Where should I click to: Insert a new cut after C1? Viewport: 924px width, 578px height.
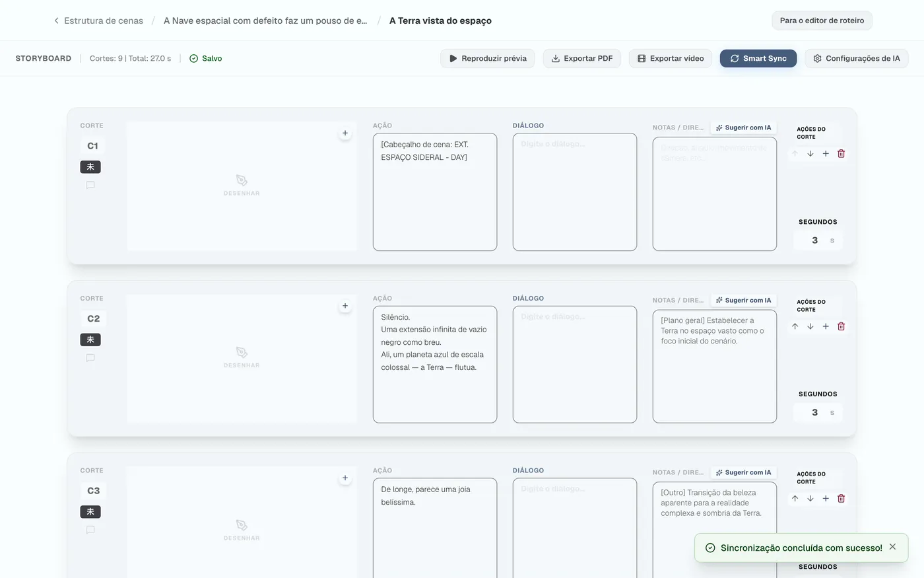(x=826, y=154)
